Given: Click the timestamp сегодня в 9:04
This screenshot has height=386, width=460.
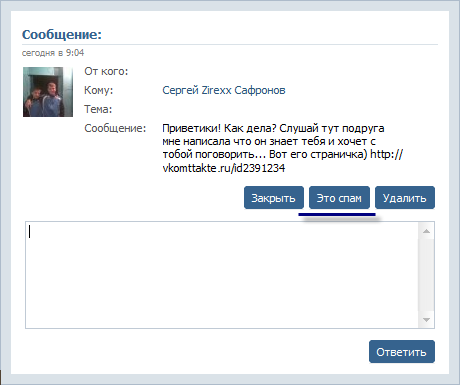Looking at the screenshot, I should (x=53, y=53).
